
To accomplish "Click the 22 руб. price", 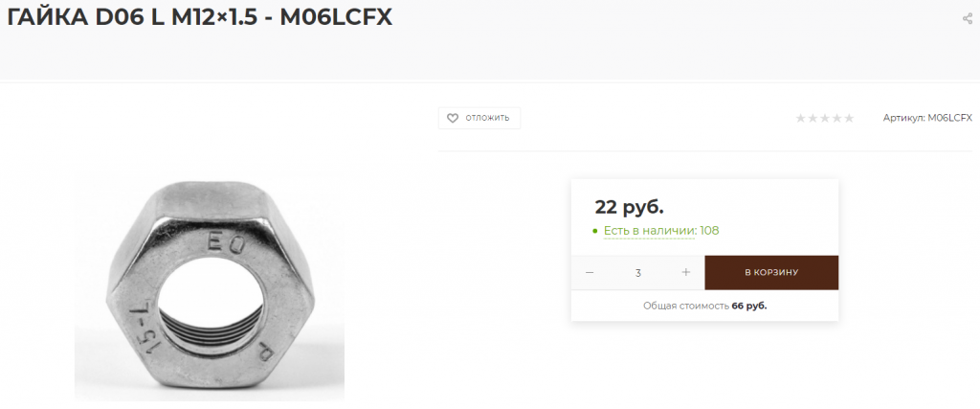I will click(629, 206).
